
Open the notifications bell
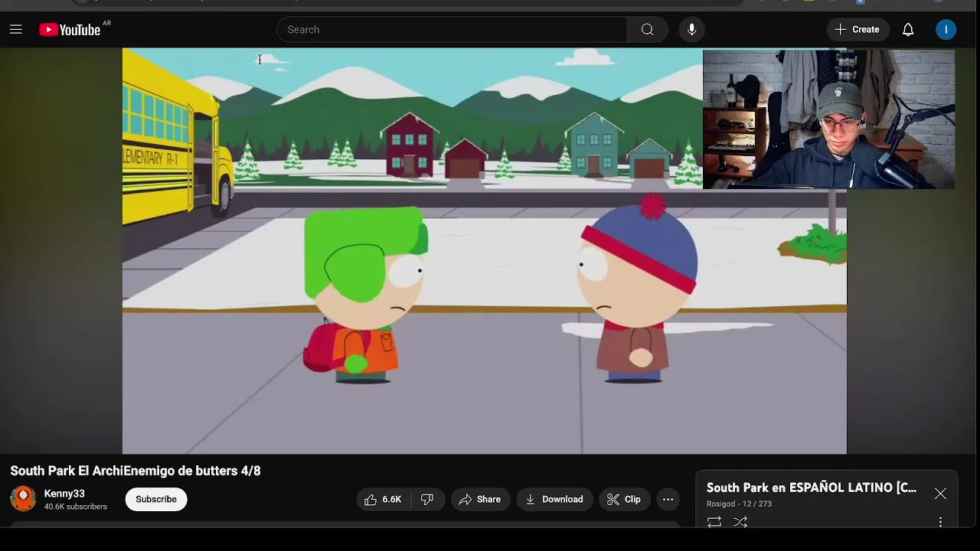pyautogui.click(x=908, y=30)
